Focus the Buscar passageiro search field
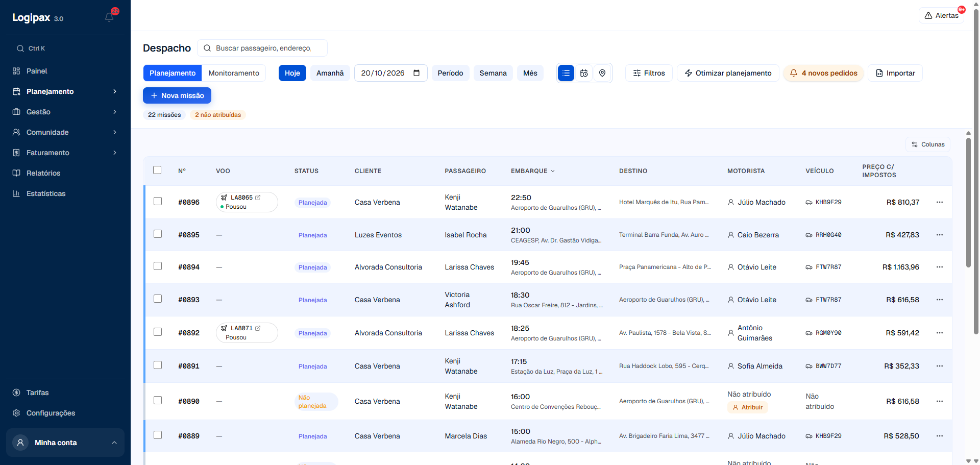The height and width of the screenshot is (465, 980). coord(262,48)
